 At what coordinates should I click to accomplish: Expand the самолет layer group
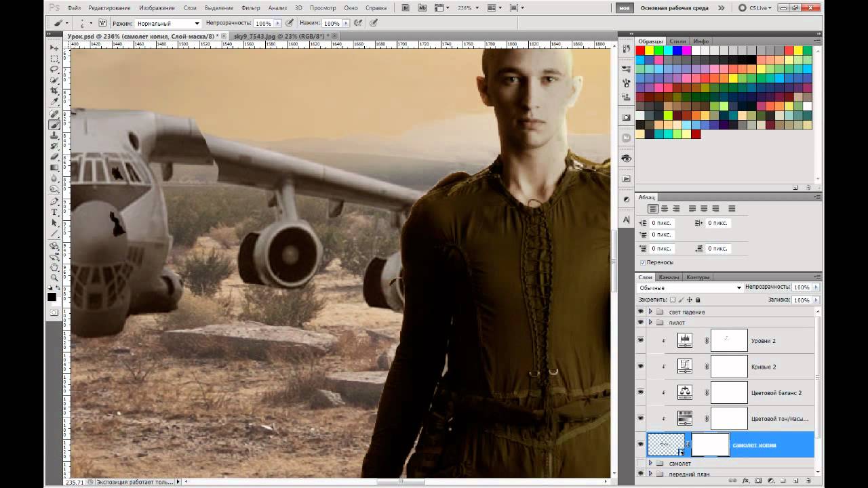point(650,464)
